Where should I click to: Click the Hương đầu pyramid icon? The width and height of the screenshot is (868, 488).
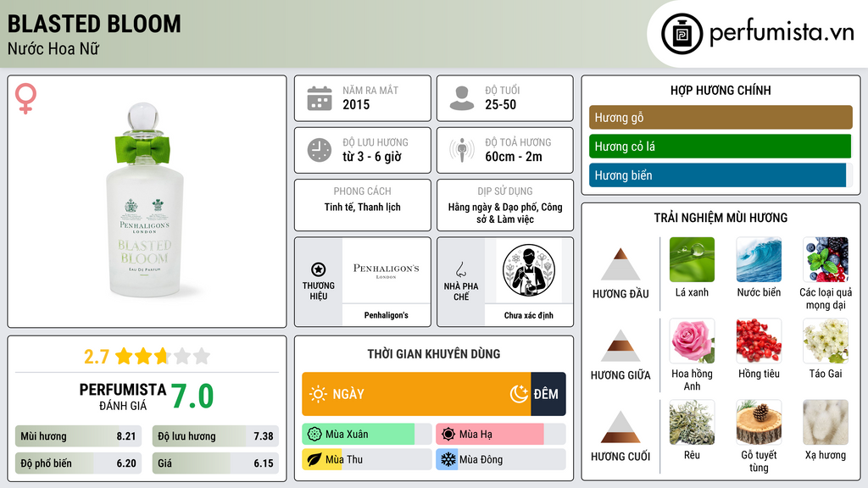(620, 264)
